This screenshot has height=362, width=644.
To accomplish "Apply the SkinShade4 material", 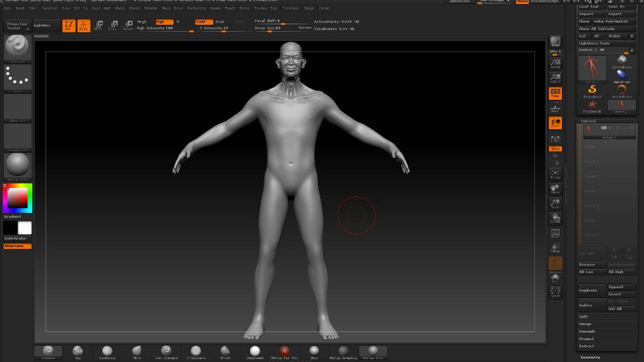I will click(x=255, y=352).
